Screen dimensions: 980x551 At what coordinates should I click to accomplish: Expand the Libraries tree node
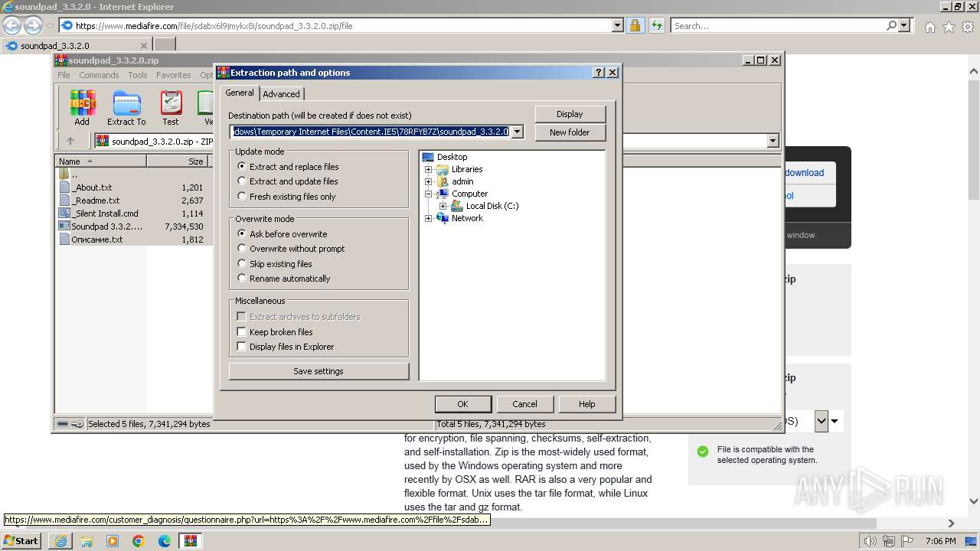click(x=429, y=169)
